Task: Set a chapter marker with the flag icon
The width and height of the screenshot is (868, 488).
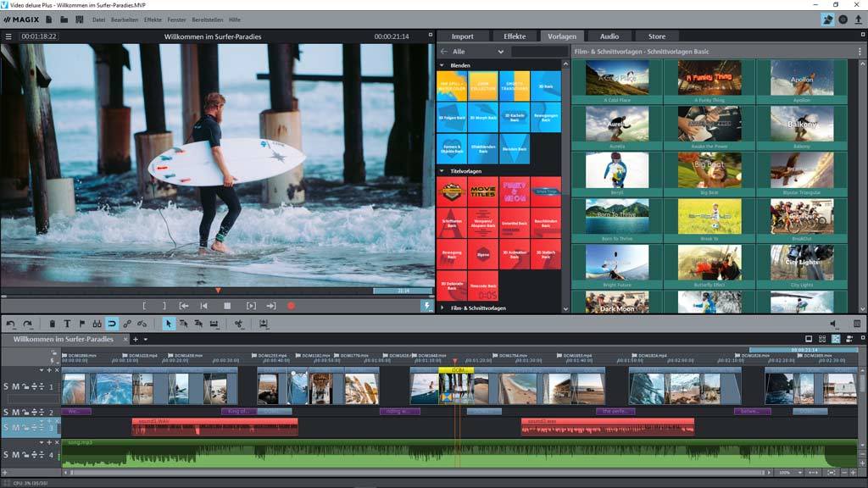Action: pyautogui.click(x=82, y=324)
